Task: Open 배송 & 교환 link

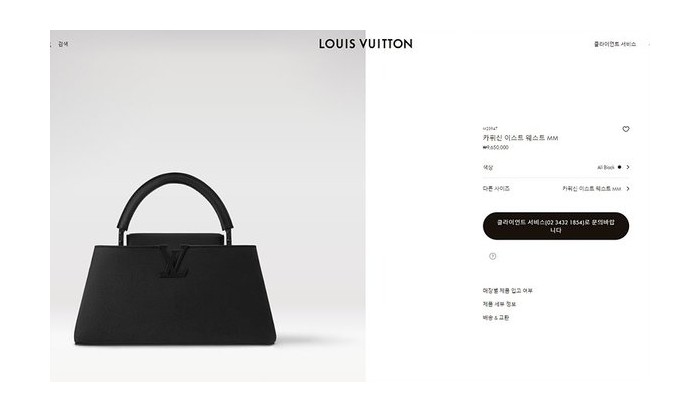Action: (496, 318)
